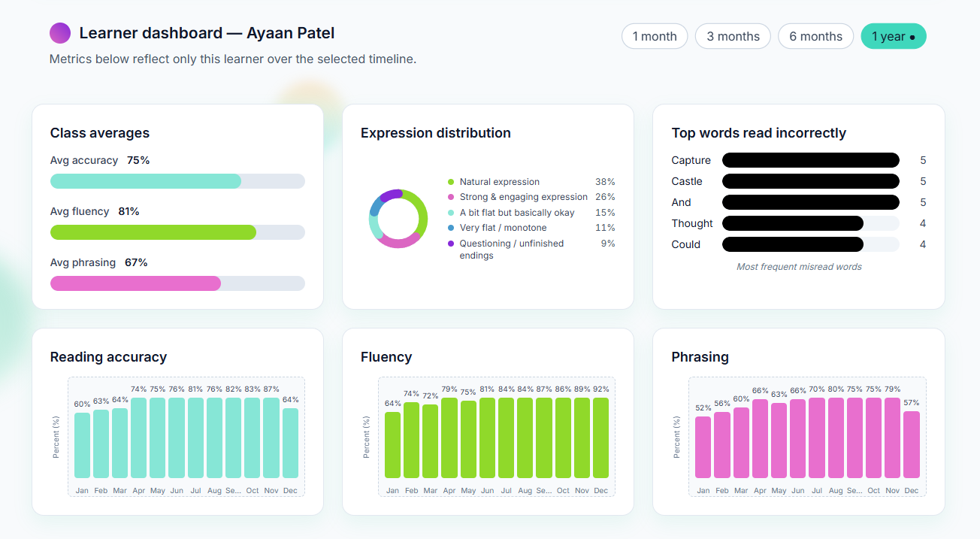Click the Castle misread word bar
This screenshot has height=539, width=980.
click(x=810, y=181)
